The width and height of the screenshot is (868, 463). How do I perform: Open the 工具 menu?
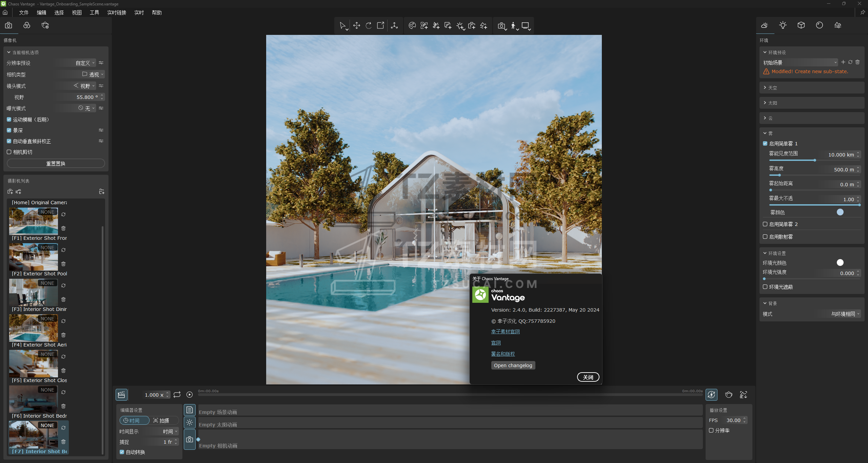coord(94,13)
